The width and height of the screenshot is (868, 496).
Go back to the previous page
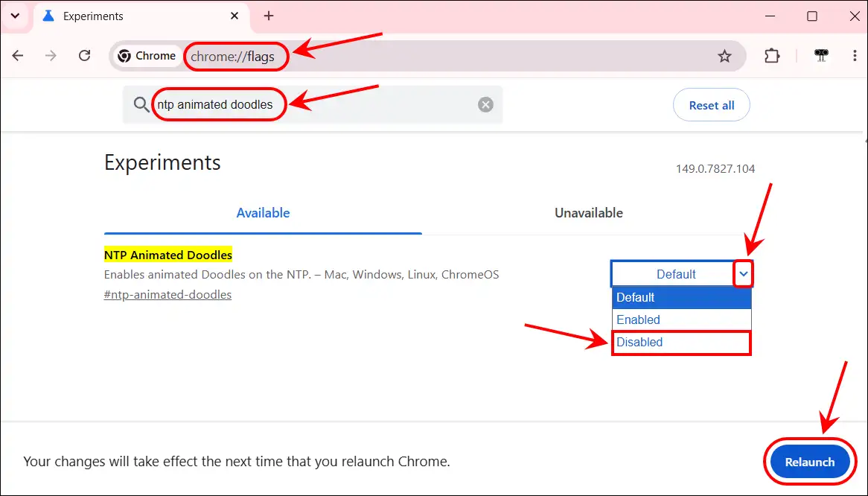coord(18,55)
